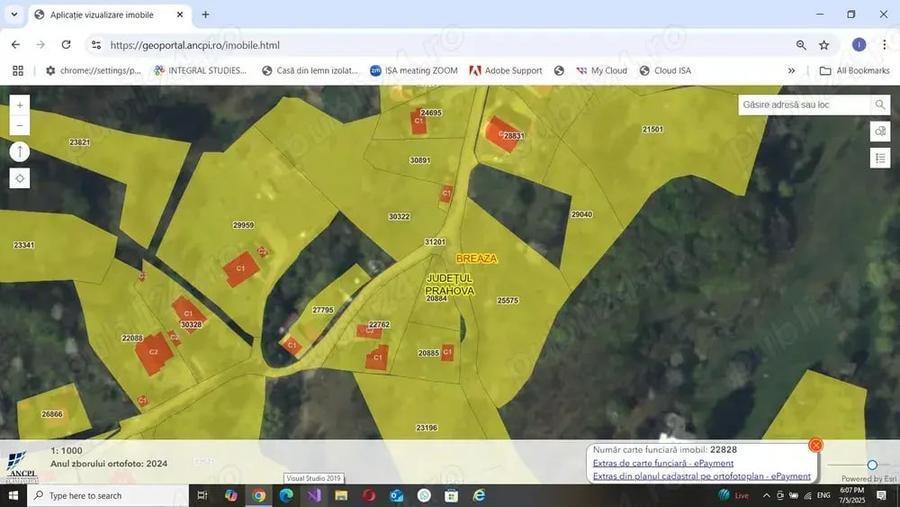Close the cadastral info popup
The width and height of the screenshot is (900, 507).
click(x=815, y=445)
